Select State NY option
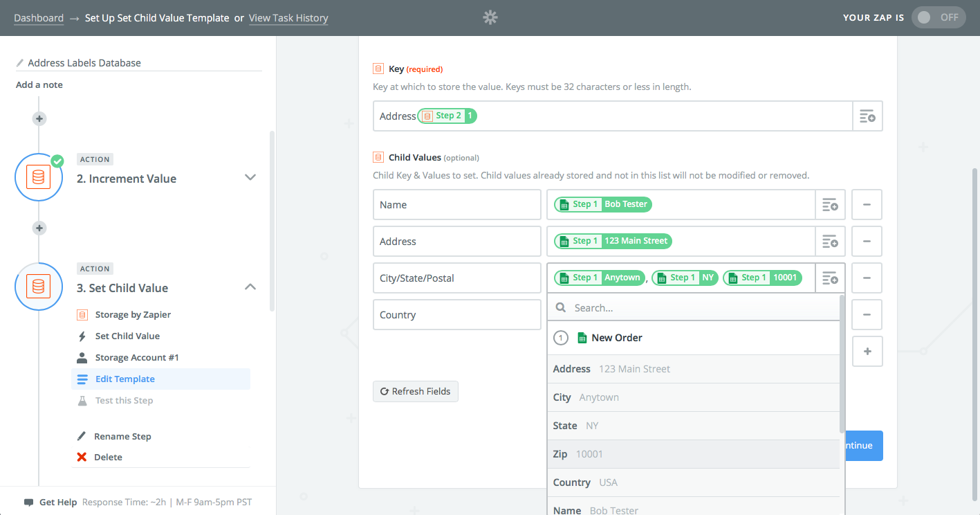The image size is (980, 515). (693, 426)
